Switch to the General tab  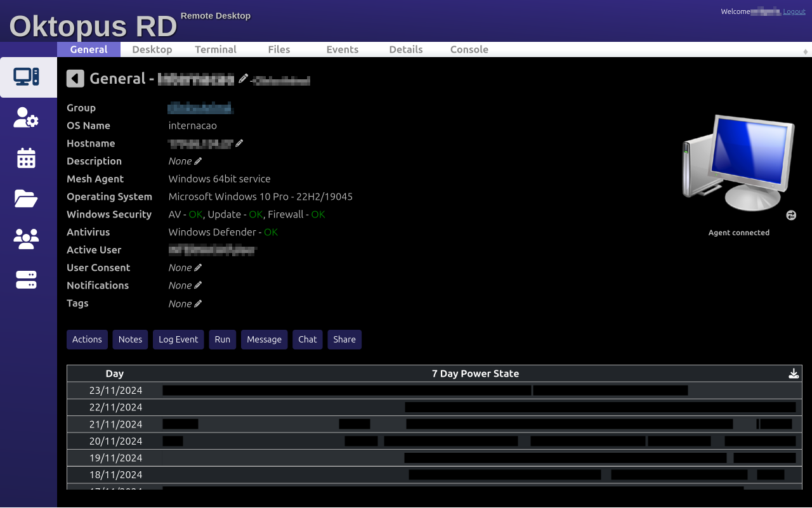[x=89, y=49]
